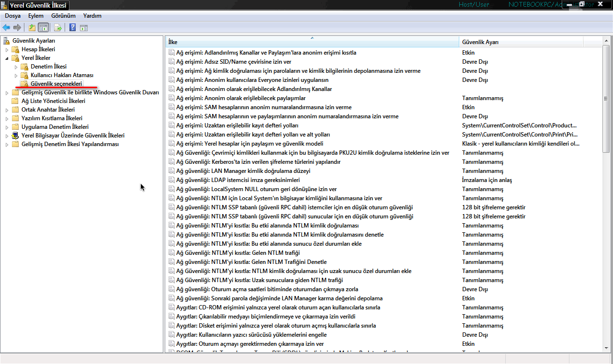Viewport: 613px width, 364px height.
Task: Select 'Ağ erişimi: SAM hesaplarının anonim numaralandırmasına izin verme'
Action: point(264,107)
